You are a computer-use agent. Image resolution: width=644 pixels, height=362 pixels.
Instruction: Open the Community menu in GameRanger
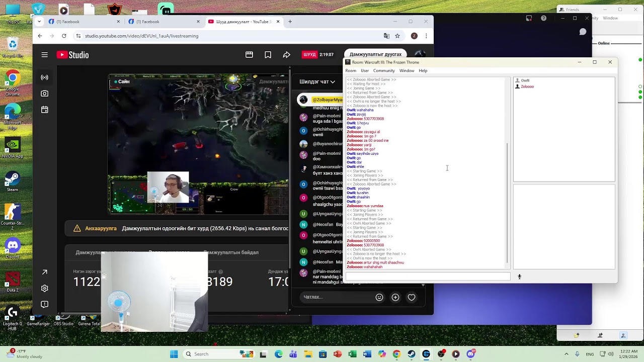click(384, 70)
